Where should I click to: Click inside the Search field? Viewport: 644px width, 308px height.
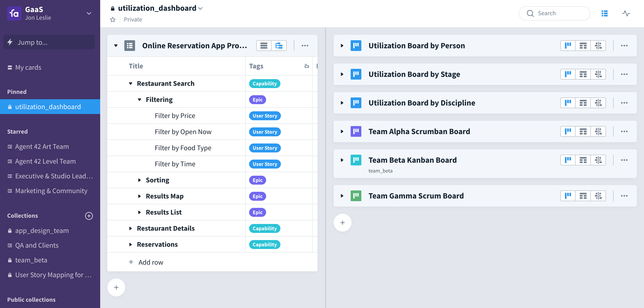tap(557, 13)
